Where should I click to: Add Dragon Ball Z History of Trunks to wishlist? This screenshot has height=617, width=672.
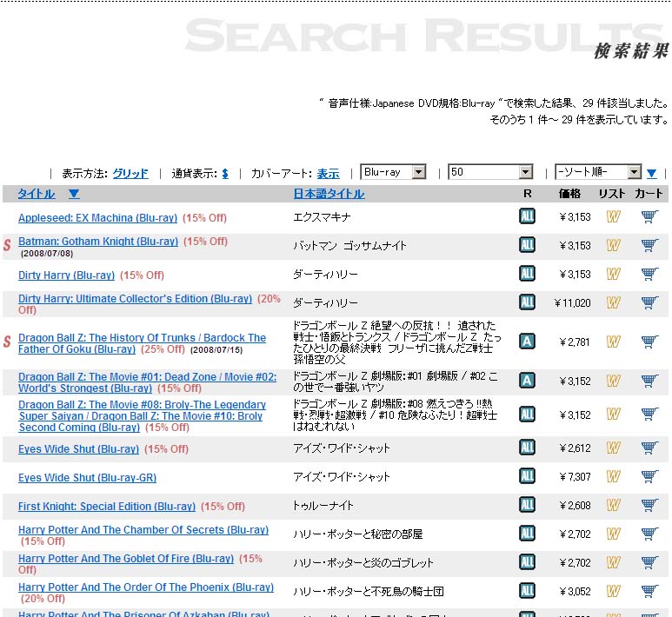(613, 342)
